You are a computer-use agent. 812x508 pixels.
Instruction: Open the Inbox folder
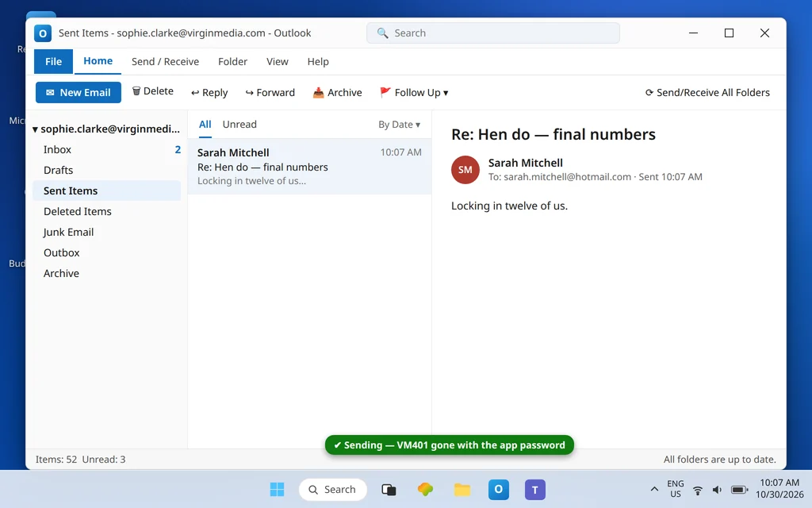click(x=107, y=149)
